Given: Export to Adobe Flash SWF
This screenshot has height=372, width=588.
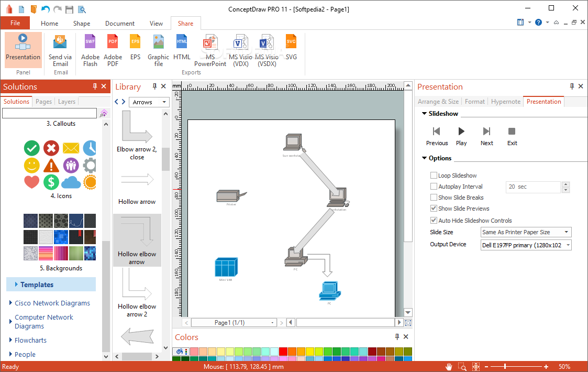Looking at the screenshot, I should coord(90,51).
